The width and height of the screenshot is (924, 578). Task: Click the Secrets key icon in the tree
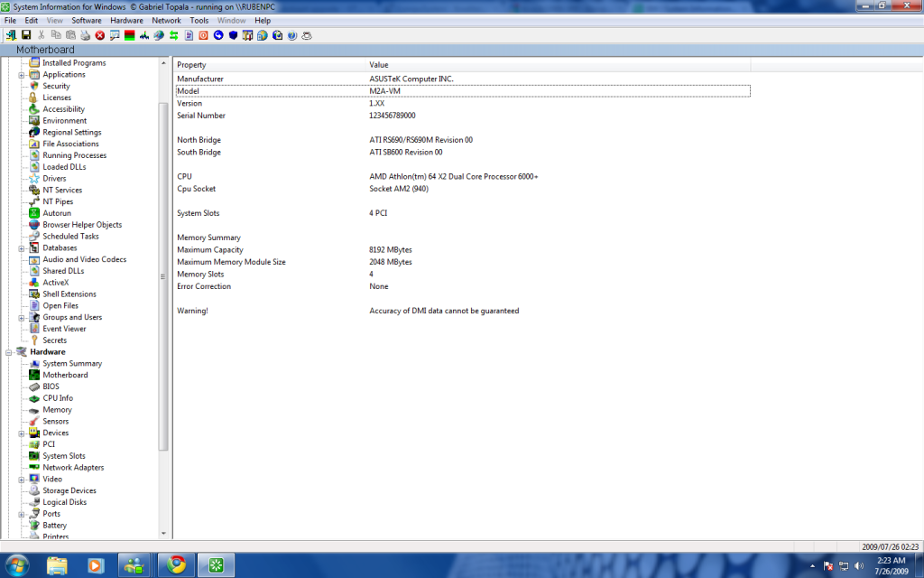[34, 340]
